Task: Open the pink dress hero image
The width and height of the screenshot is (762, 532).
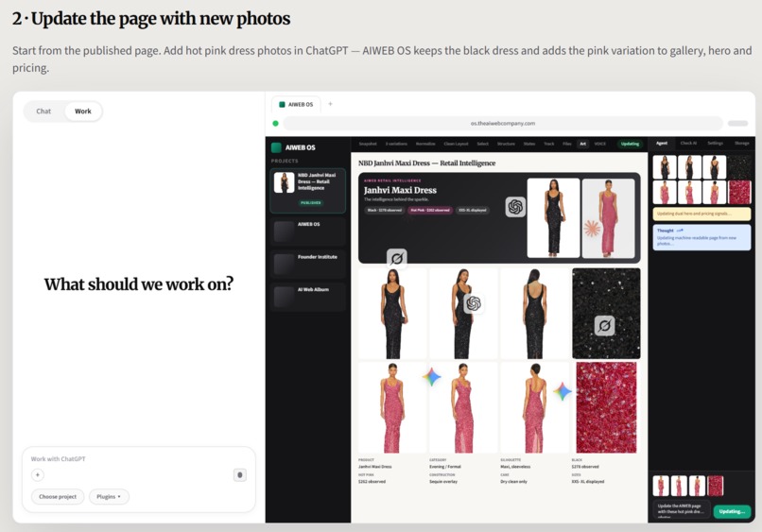Action: (x=608, y=217)
